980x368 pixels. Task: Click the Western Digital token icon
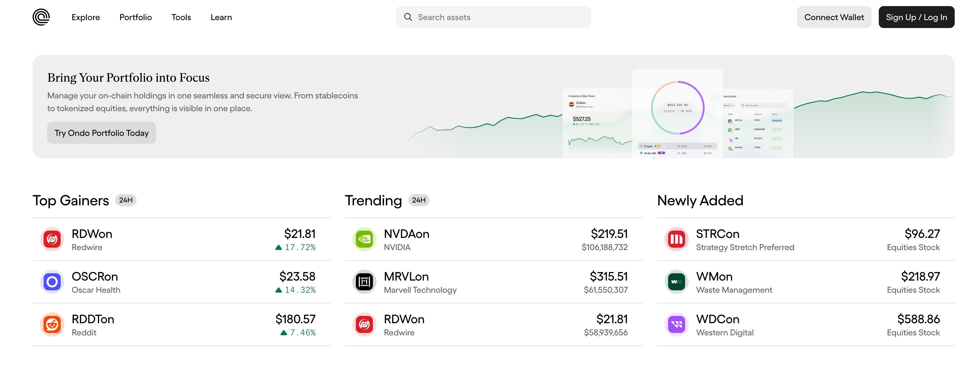click(676, 324)
